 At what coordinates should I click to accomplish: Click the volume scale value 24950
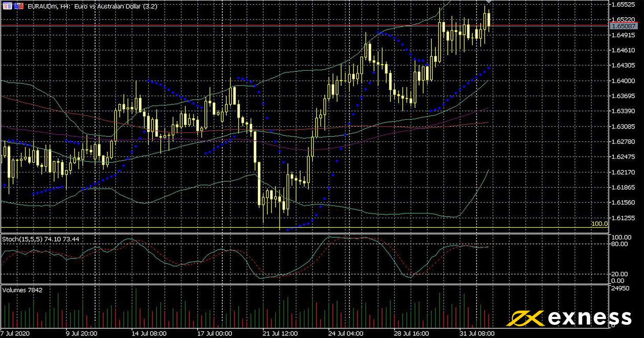(x=620, y=288)
